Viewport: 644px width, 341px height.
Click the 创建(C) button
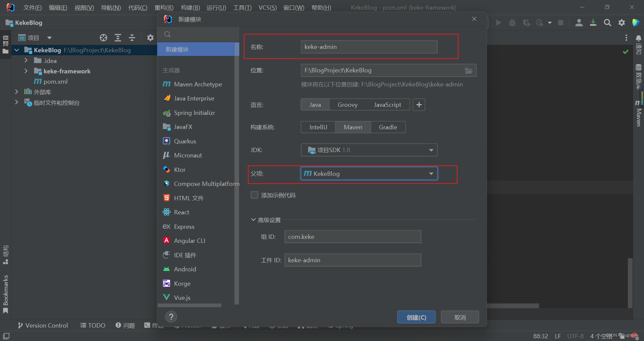coord(416,317)
